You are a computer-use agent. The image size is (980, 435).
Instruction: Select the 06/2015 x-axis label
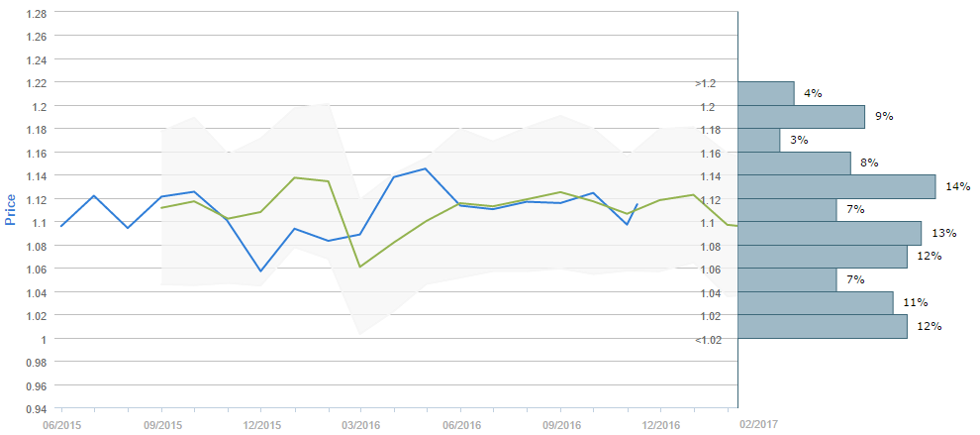pos(61,424)
